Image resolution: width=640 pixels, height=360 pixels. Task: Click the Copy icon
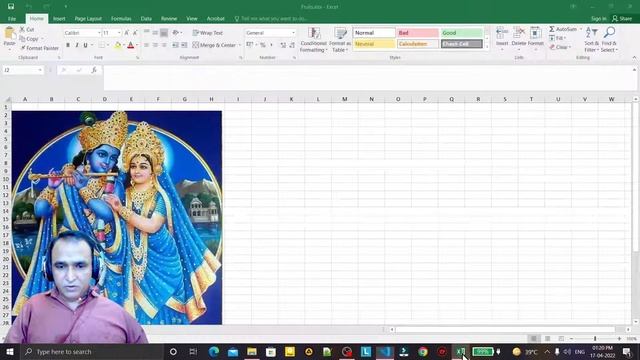tap(22, 39)
